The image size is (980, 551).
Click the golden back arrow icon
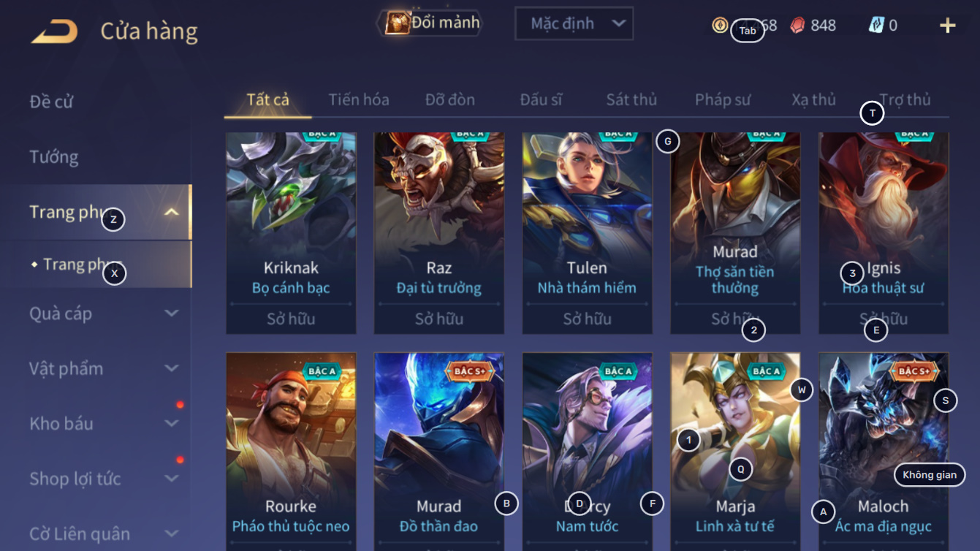click(x=54, y=31)
